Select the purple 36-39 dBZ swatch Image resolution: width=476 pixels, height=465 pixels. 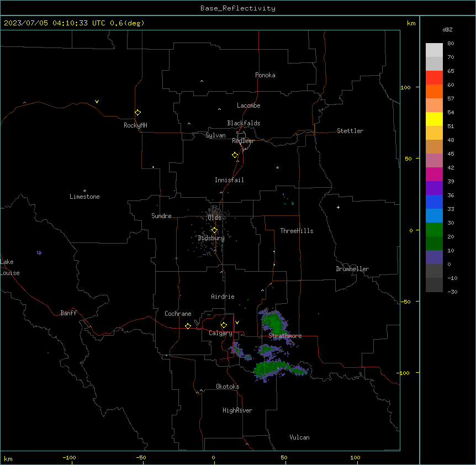(434, 188)
